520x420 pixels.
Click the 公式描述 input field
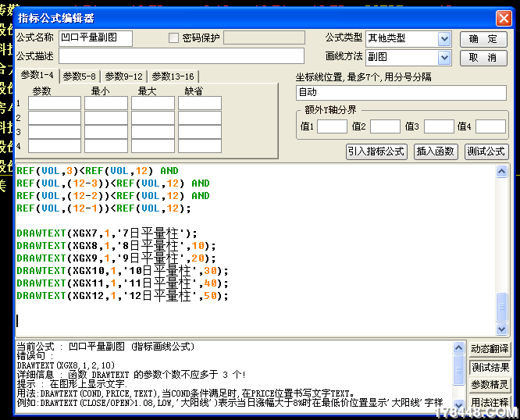181,55
